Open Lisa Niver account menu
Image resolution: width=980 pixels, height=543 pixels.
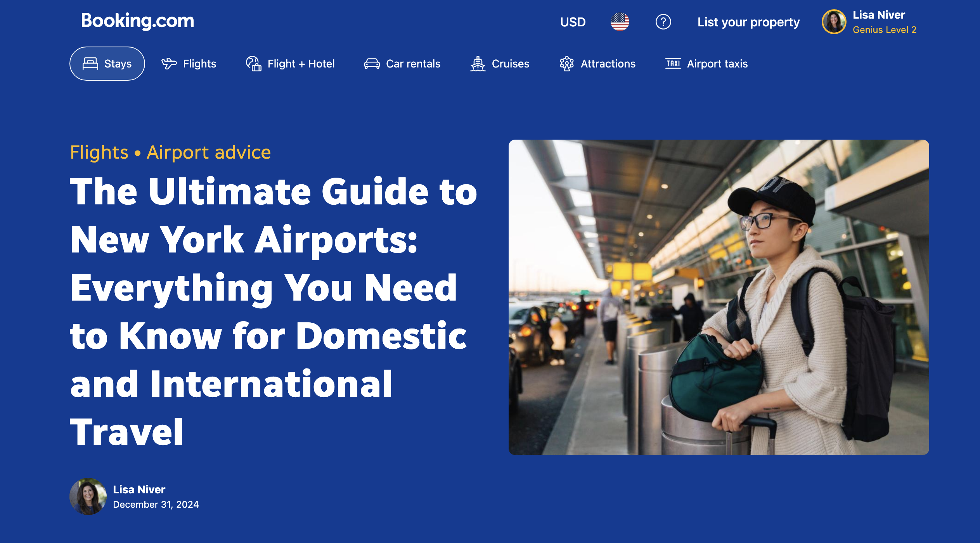pyautogui.click(x=878, y=15)
